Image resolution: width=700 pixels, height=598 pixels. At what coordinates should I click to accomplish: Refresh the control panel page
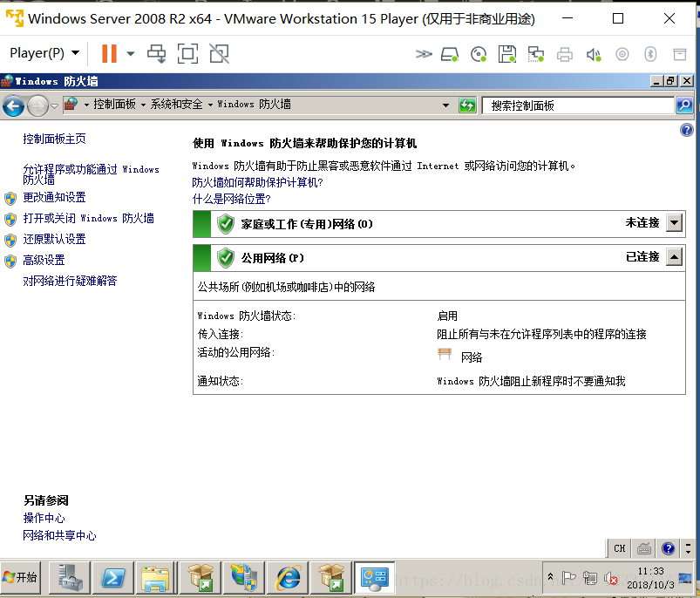[x=467, y=105]
